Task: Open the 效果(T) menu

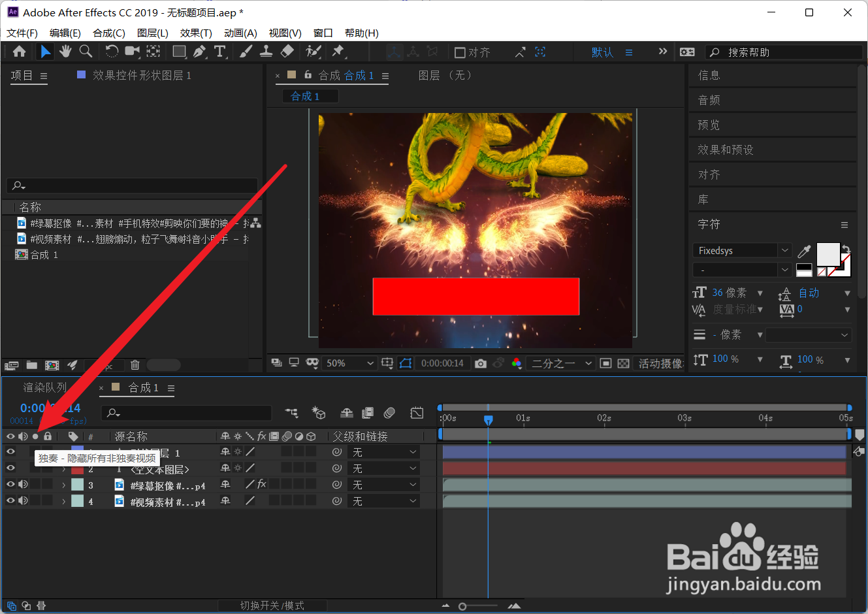Action: [x=196, y=33]
